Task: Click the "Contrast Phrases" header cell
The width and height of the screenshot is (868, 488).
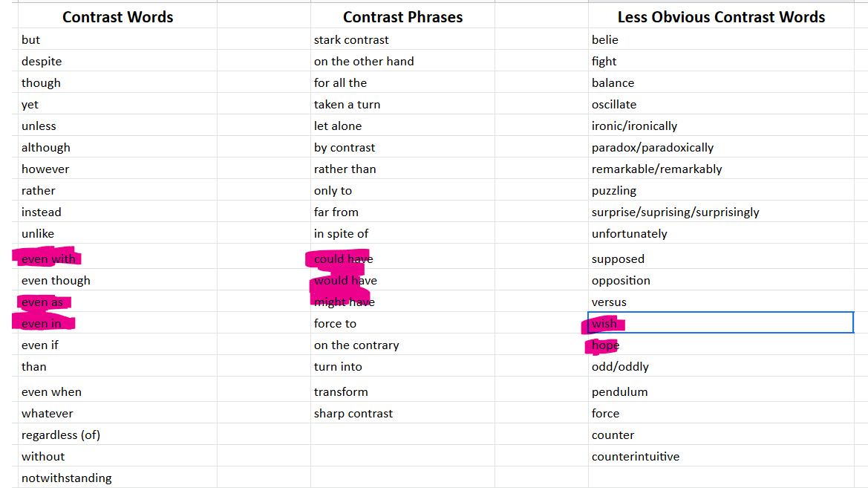Action: pyautogui.click(x=402, y=17)
